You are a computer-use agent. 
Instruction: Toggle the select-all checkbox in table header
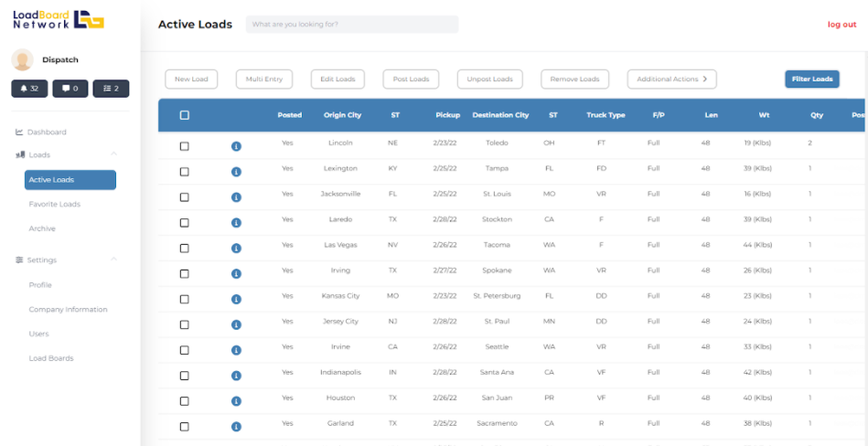185,115
